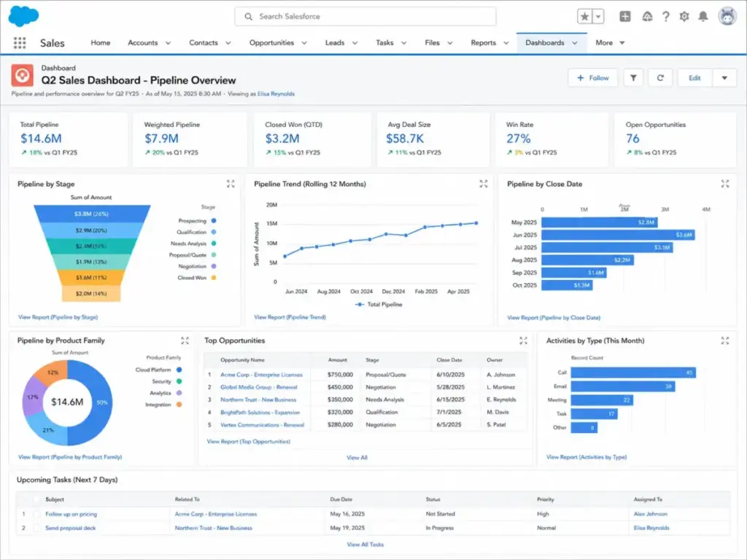Click the Follow button
Viewport: 747px width, 560px height.
592,77
